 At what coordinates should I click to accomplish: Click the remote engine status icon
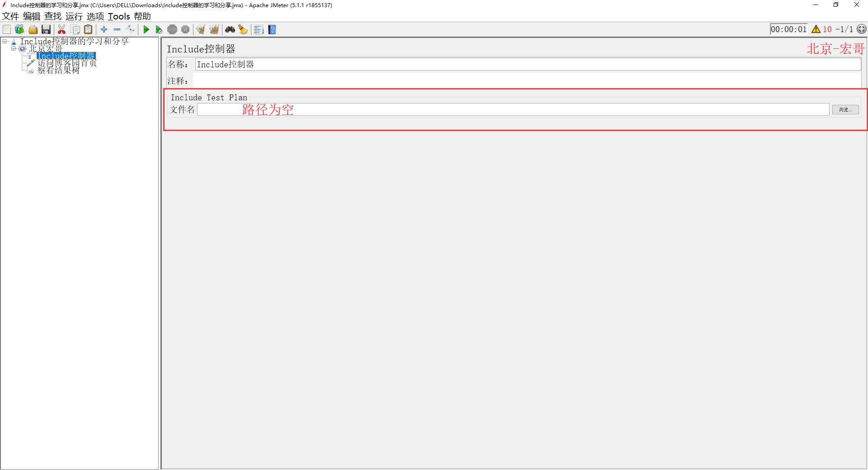862,29
